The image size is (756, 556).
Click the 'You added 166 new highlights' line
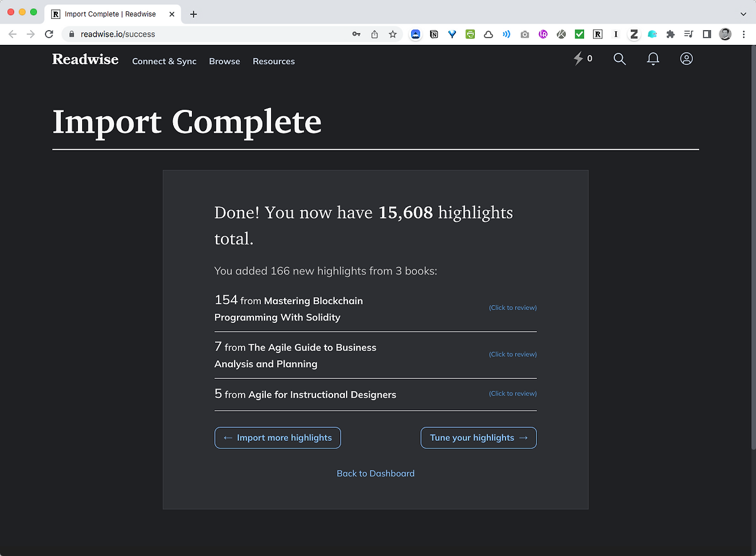(325, 271)
